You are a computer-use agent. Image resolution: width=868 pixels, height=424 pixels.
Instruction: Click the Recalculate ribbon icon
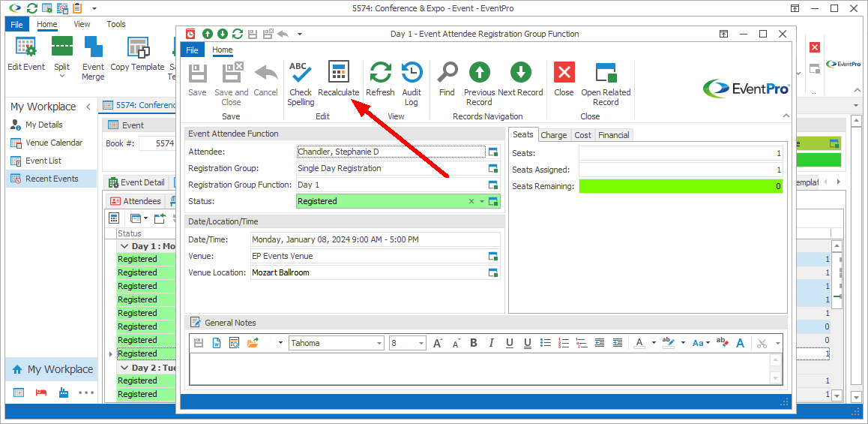click(338, 73)
